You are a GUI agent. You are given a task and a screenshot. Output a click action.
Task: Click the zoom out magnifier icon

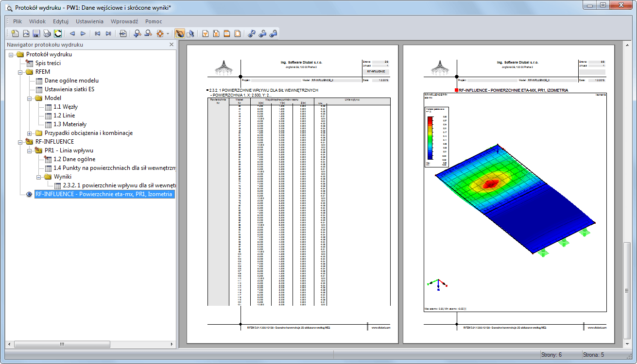pyautogui.click(x=148, y=33)
